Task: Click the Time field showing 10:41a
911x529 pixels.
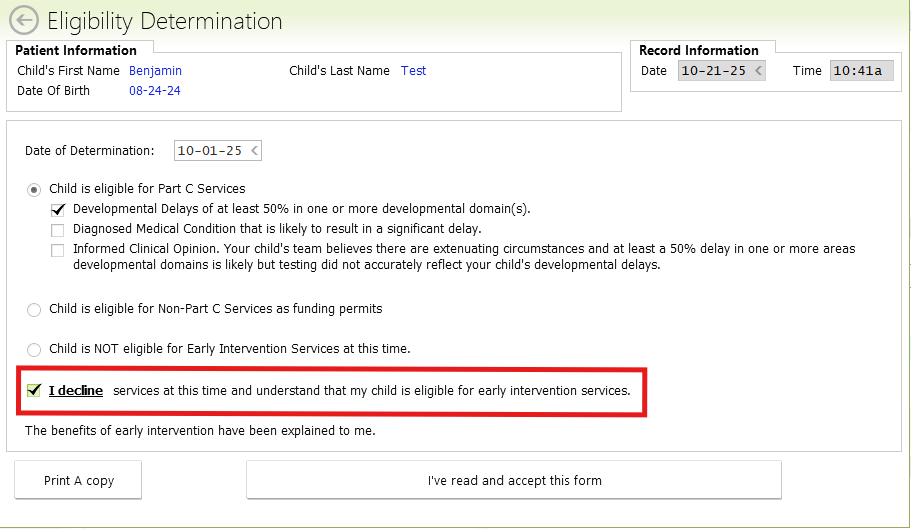Action: pos(858,71)
